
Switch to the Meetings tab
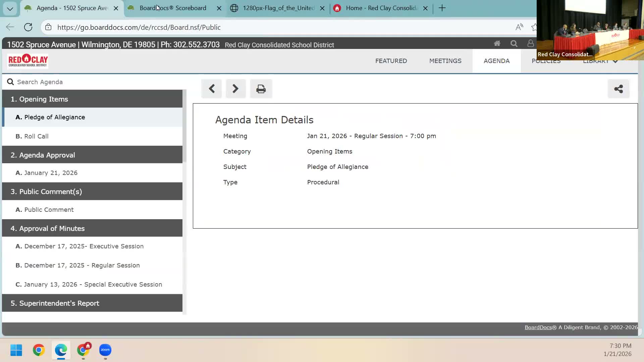pyautogui.click(x=445, y=61)
